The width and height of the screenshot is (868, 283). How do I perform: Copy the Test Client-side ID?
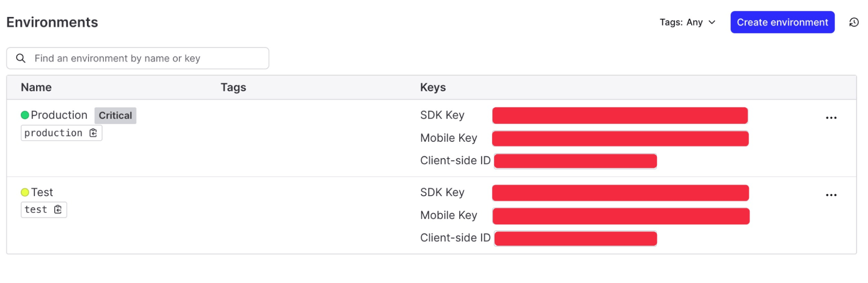[575, 239]
